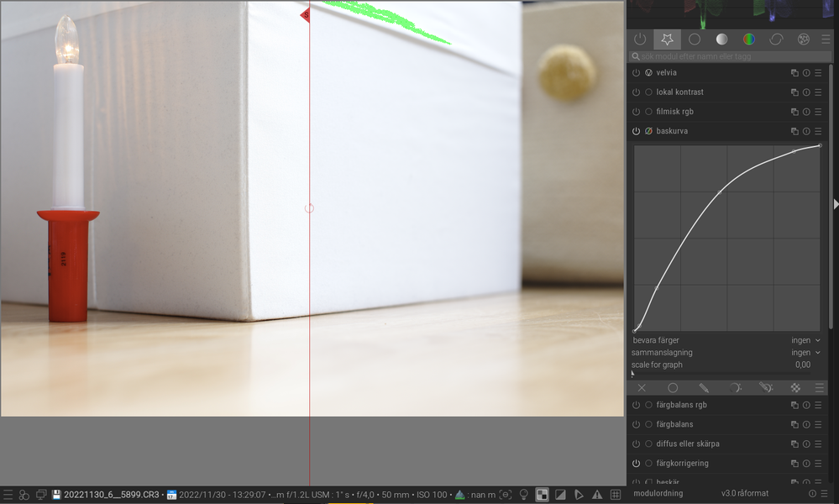Select the effects module group icon
The height and width of the screenshot is (504, 839).
click(804, 39)
